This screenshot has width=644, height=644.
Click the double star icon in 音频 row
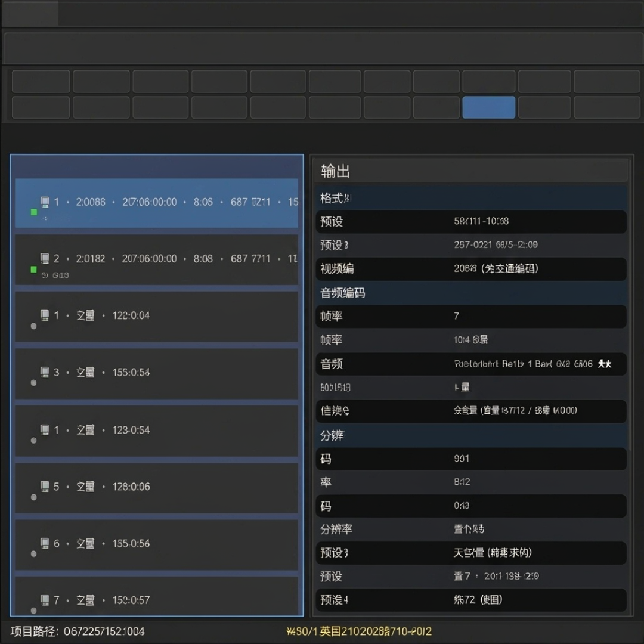coord(605,364)
